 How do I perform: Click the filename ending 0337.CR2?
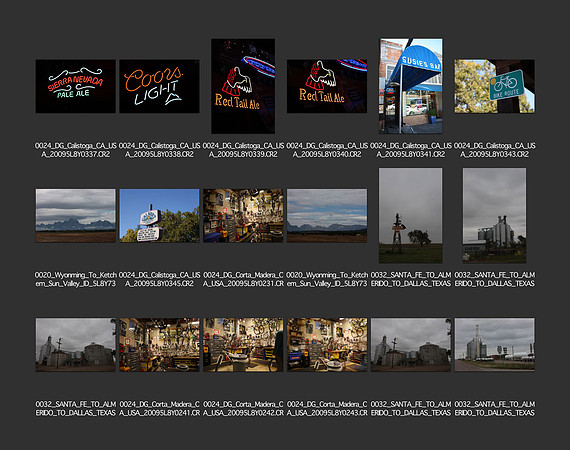(76, 150)
